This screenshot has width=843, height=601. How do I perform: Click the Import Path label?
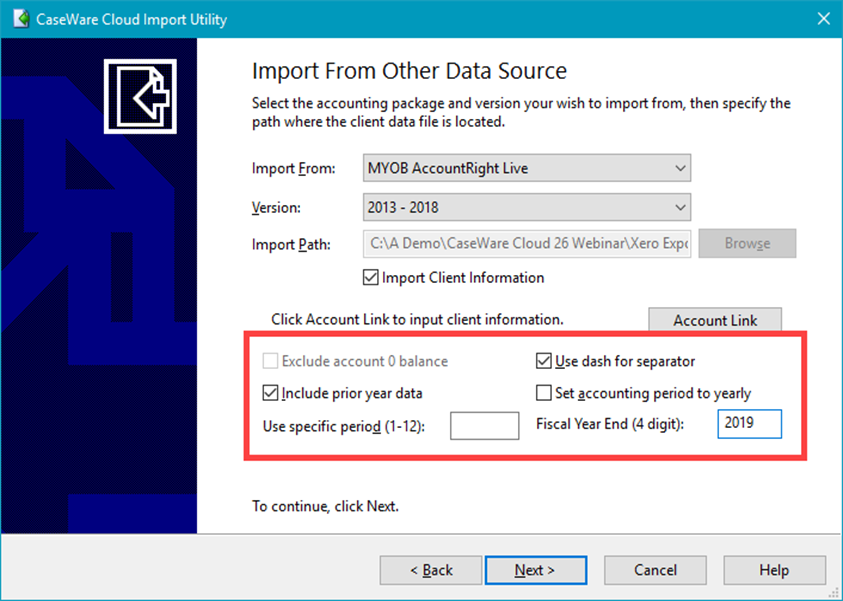pos(291,245)
